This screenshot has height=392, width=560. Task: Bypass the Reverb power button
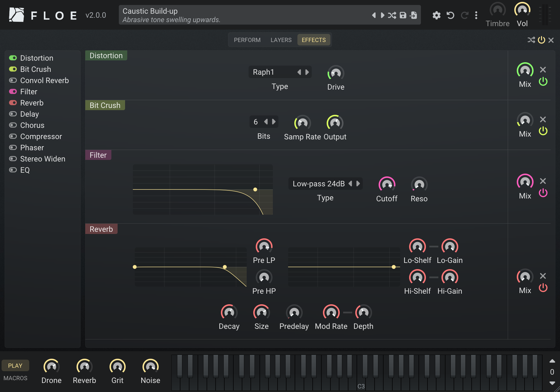coord(543,287)
